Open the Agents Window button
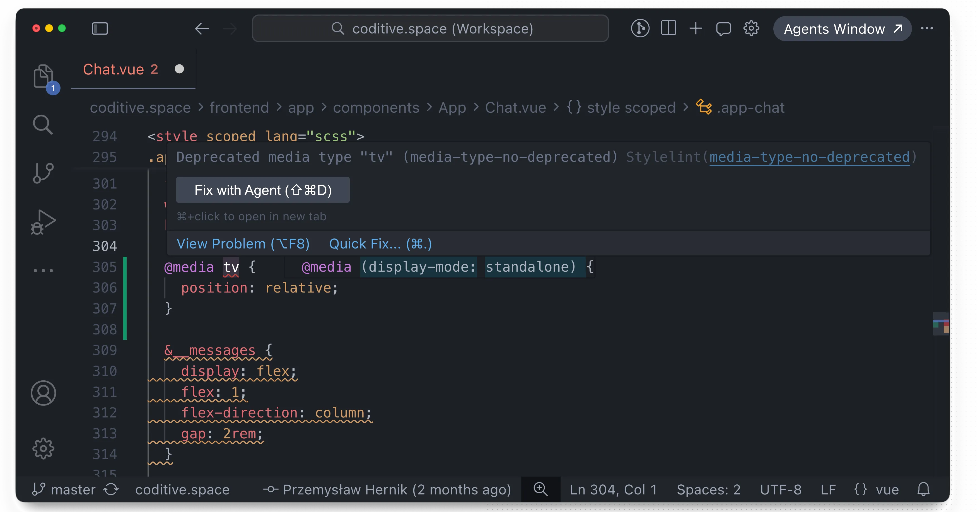 [x=842, y=29]
